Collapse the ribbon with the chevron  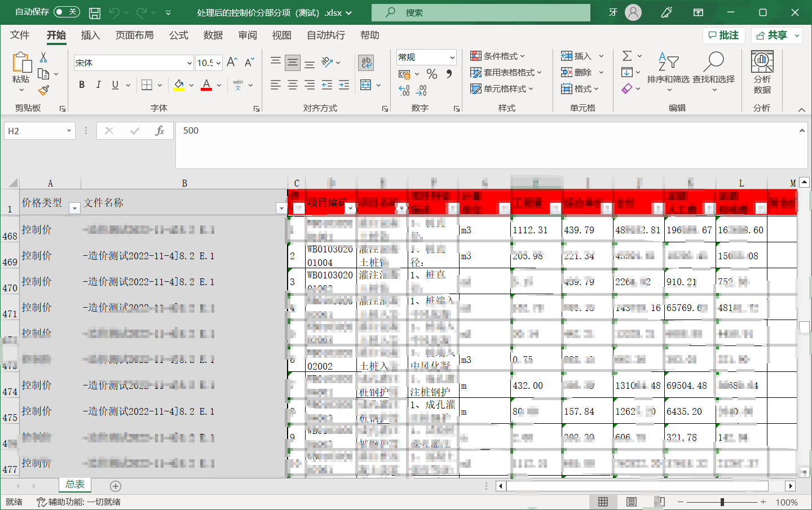801,109
